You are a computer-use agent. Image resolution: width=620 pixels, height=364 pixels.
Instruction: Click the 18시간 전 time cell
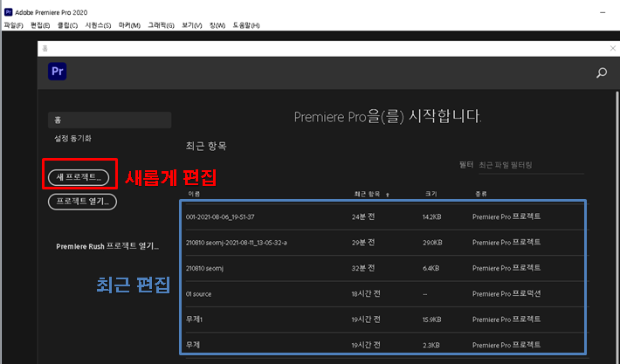pyautogui.click(x=366, y=293)
